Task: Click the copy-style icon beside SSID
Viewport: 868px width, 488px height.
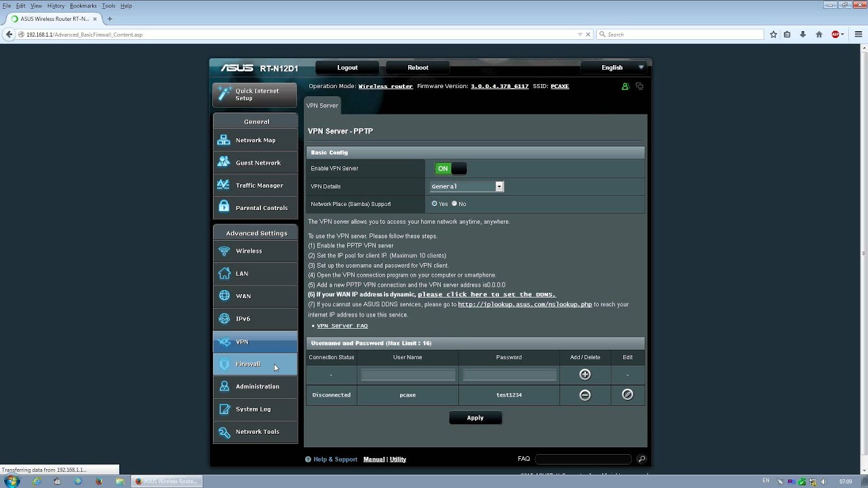Action: click(639, 86)
